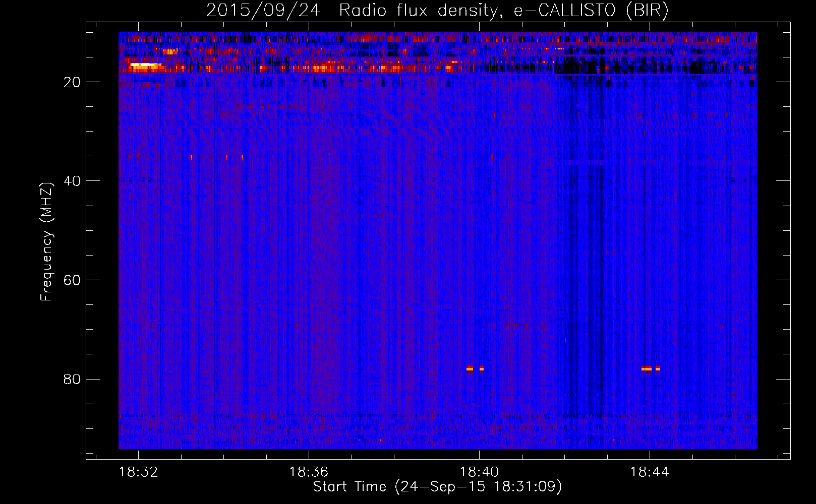
Task: Click the 20 MHz frequency tick label
Action: [72, 82]
